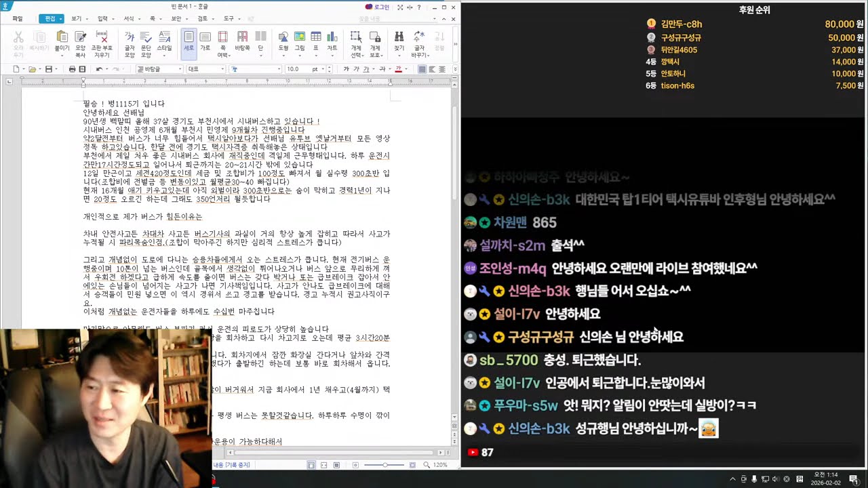Screen dimensions: 868x488
Task: Click the Columns (단) icon
Action: click(260, 37)
